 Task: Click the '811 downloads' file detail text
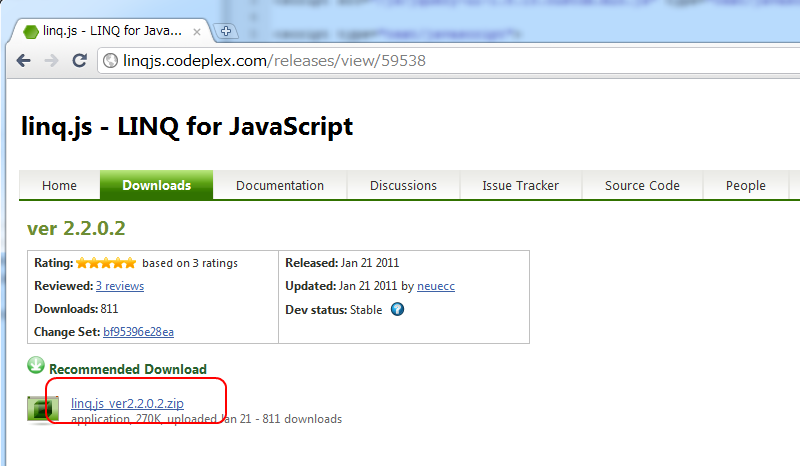302,419
